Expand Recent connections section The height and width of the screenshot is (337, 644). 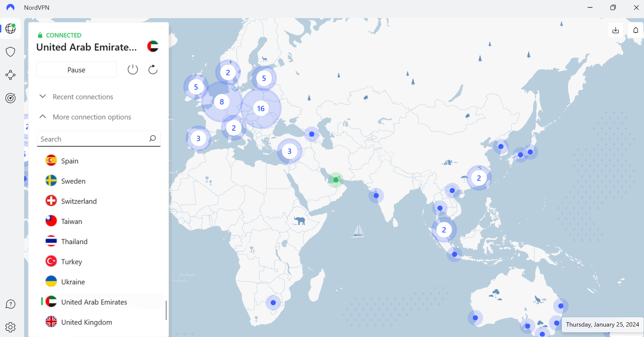[x=83, y=97]
